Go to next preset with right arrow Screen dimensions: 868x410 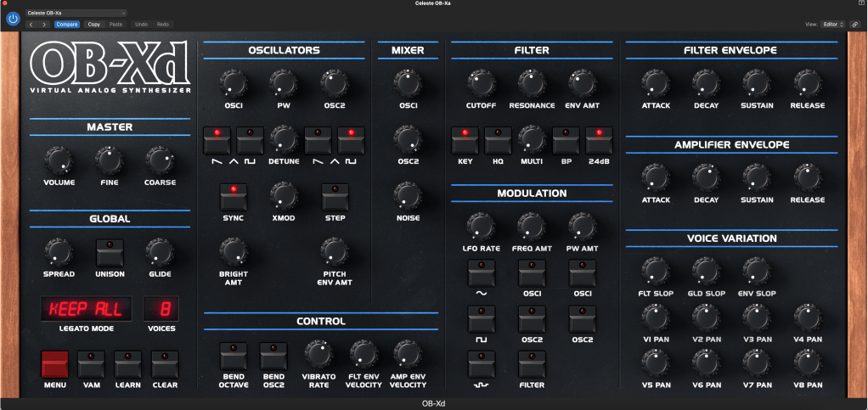44,25
